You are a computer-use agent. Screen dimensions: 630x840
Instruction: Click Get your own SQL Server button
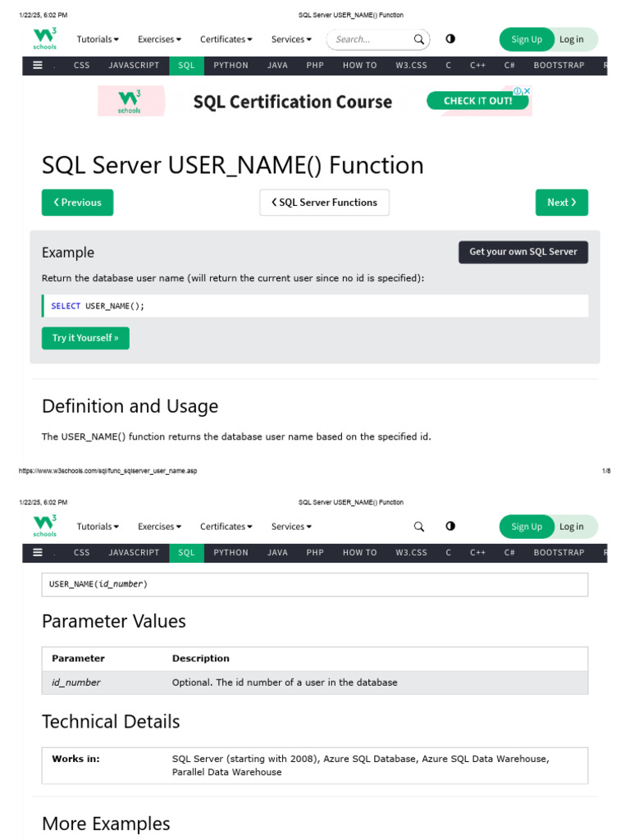[x=523, y=252]
